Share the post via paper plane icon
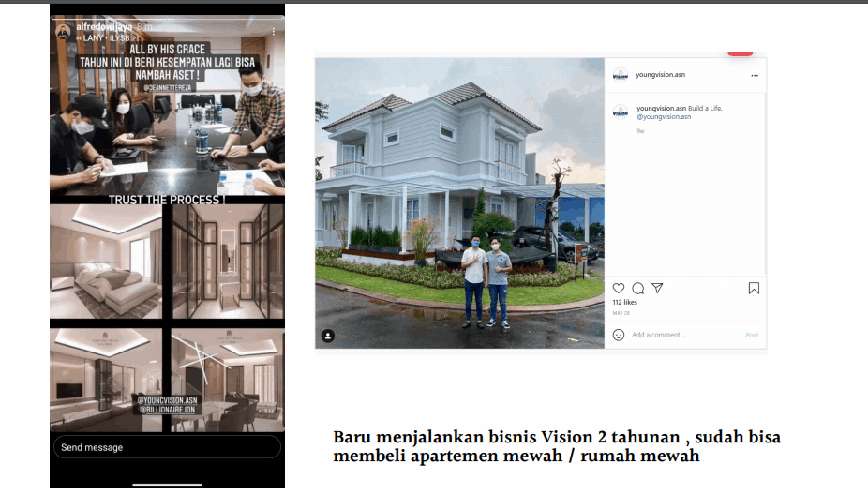 tap(657, 289)
